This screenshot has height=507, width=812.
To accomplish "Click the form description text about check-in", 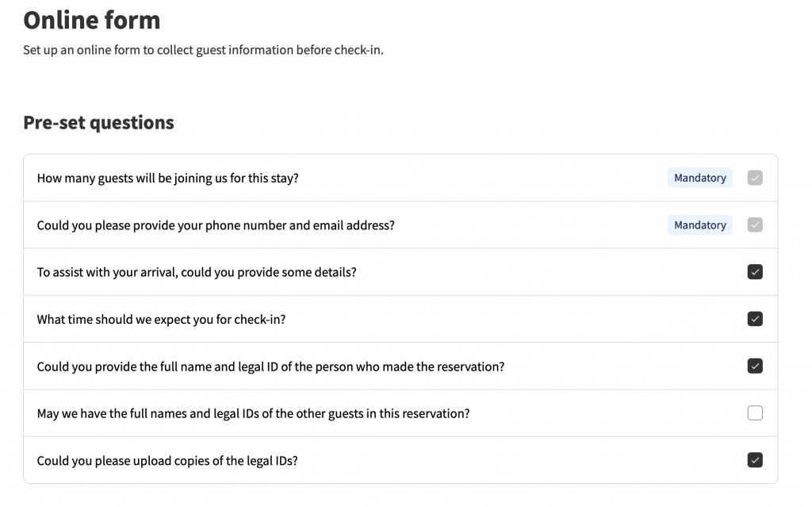I will 203,50.
